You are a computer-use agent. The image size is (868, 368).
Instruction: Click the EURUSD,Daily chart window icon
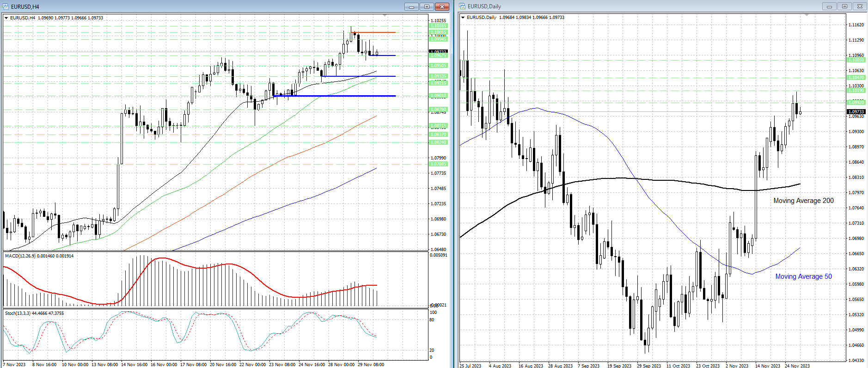pos(462,6)
